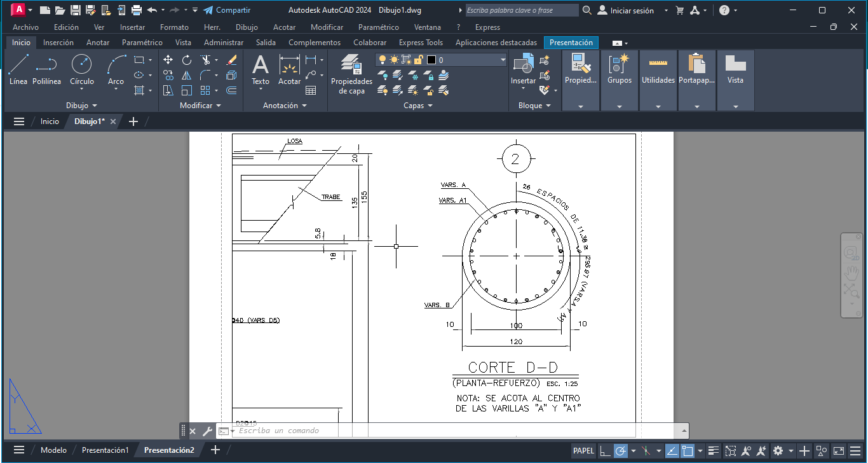Expand the Dibujo panel
The height and width of the screenshot is (463, 868).
[x=82, y=106]
